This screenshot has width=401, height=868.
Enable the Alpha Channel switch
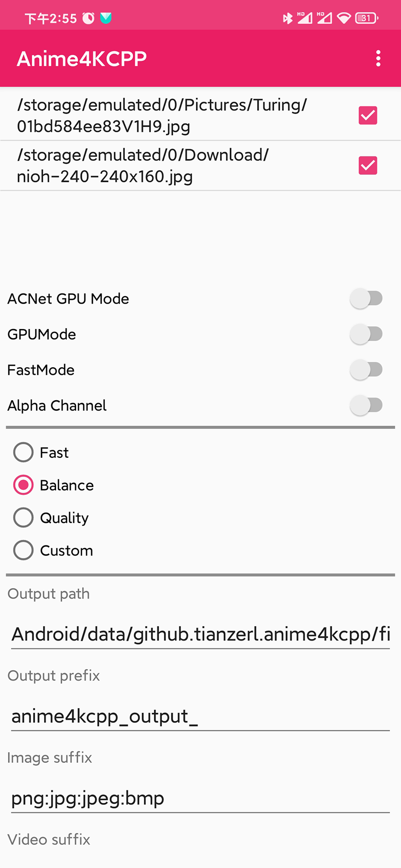point(366,405)
